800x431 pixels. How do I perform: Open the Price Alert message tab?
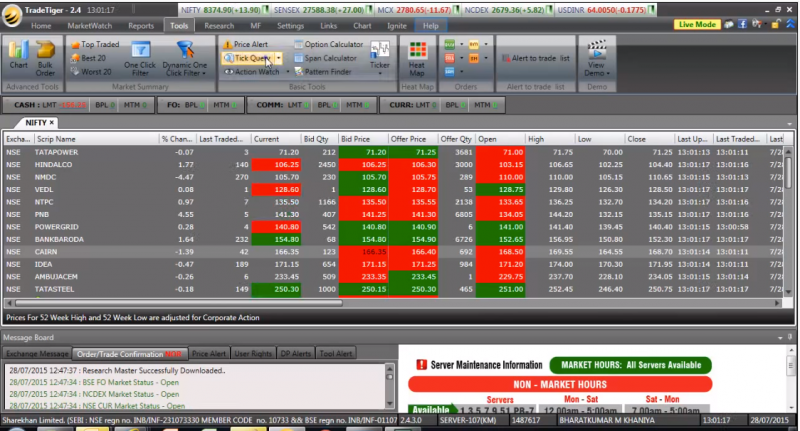[209, 353]
